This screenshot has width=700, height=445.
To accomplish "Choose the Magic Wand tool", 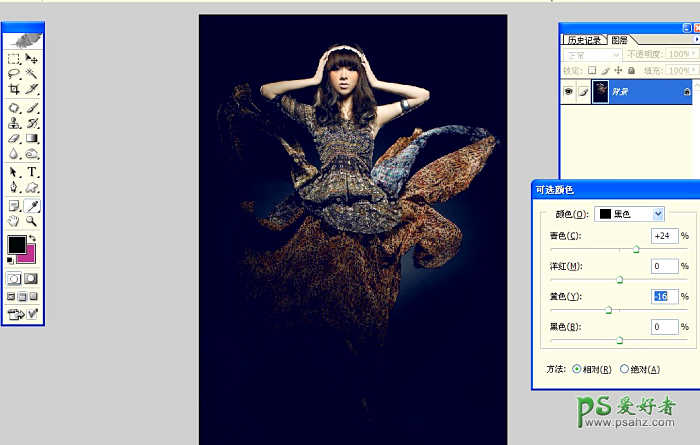I will (32, 74).
